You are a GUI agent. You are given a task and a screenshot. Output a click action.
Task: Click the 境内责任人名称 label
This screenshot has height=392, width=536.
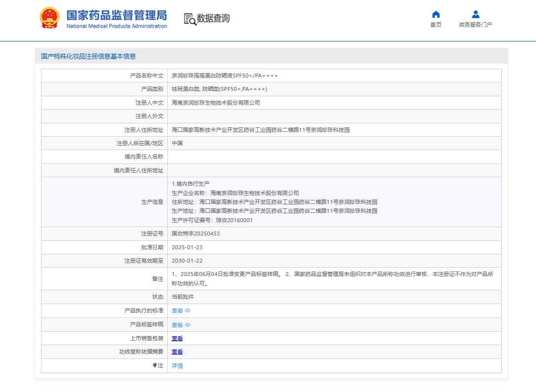144,157
